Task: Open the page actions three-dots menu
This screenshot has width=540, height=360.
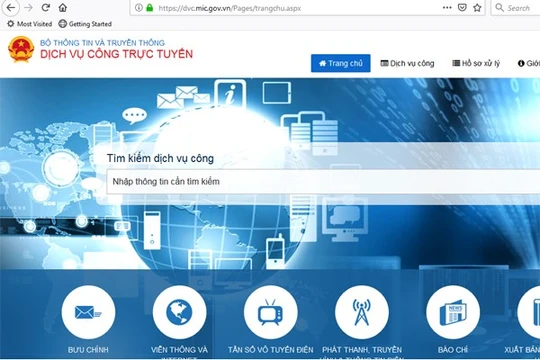Action: click(447, 8)
